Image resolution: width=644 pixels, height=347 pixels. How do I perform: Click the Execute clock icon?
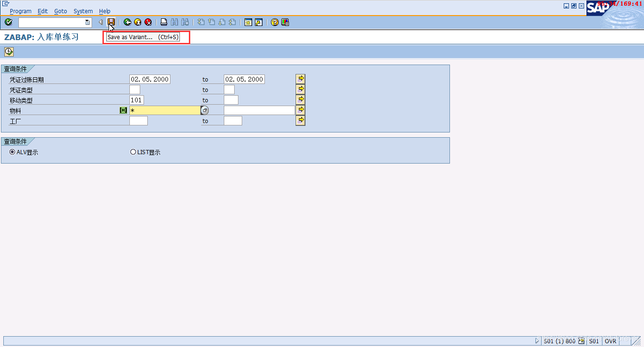[x=9, y=52]
